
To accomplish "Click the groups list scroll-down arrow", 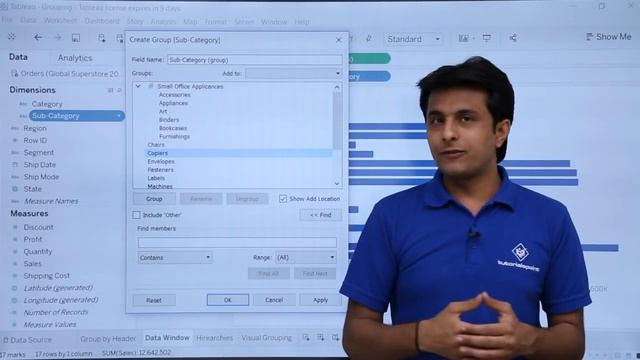I will [337, 184].
